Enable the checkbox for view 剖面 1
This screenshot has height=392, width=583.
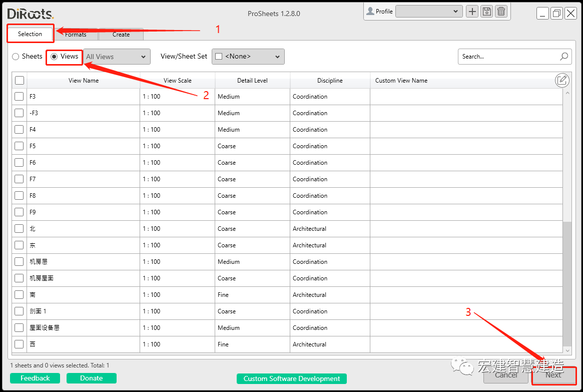tap(19, 311)
